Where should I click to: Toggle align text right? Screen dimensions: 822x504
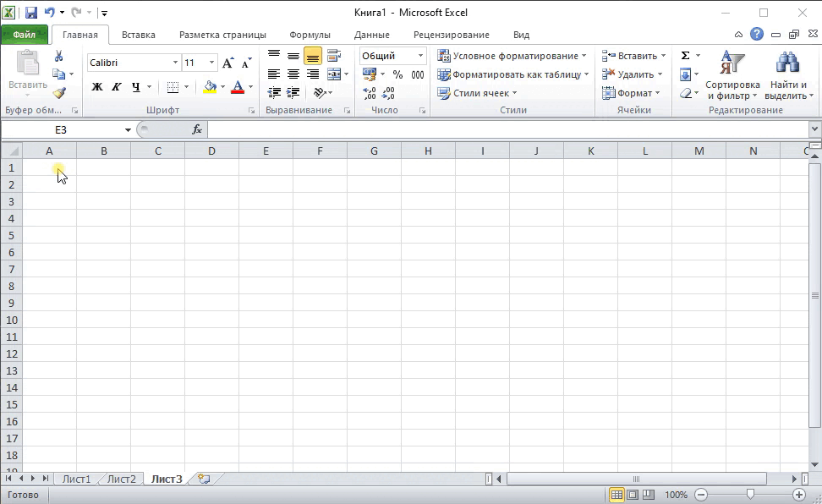(312, 74)
